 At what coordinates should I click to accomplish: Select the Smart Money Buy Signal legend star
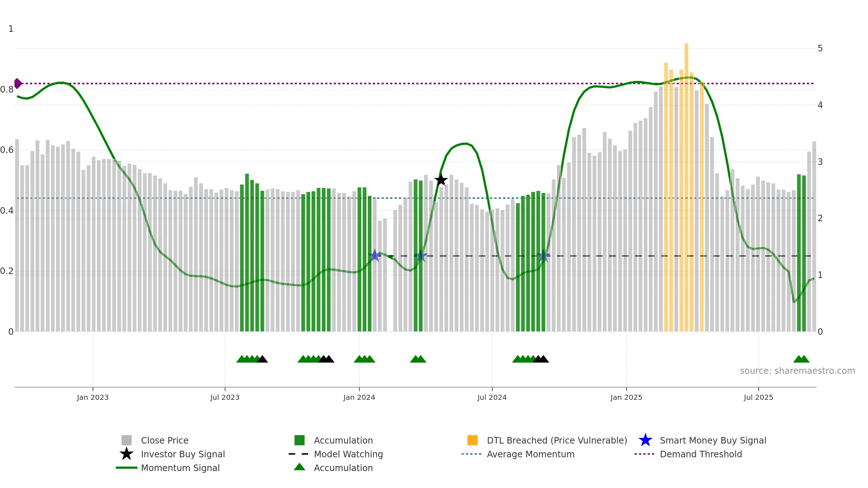click(645, 440)
